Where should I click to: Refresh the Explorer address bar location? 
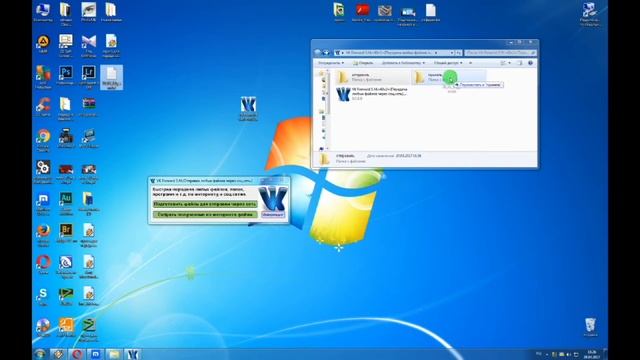(x=459, y=53)
